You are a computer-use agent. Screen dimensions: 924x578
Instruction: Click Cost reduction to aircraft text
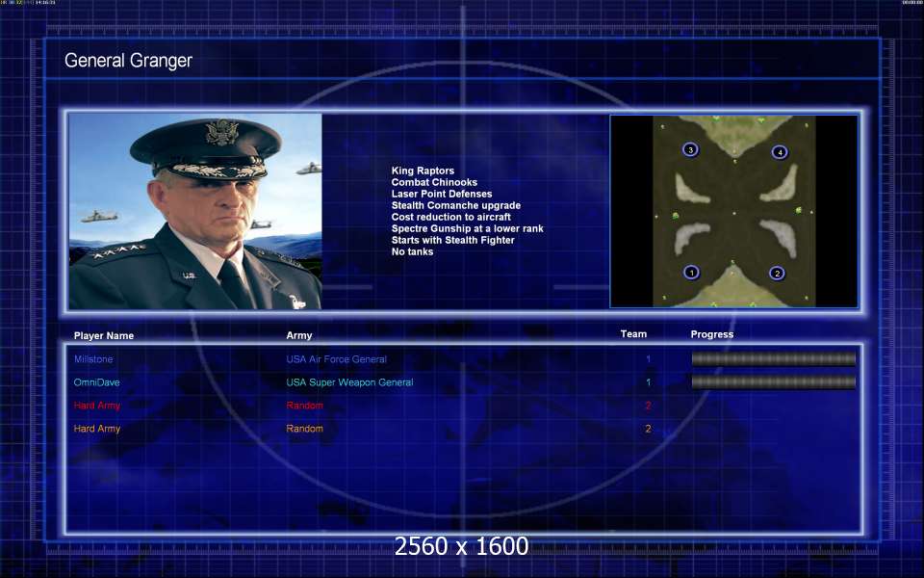point(450,217)
